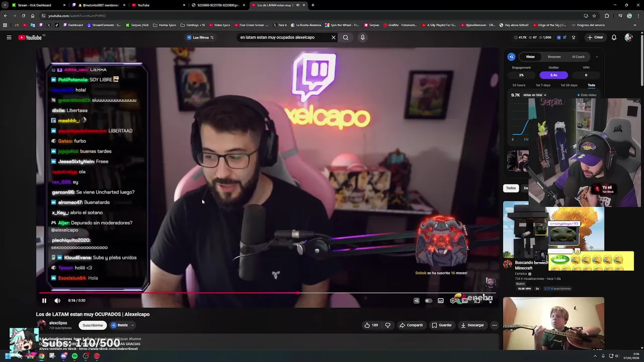644x362 pixels.
Task: Enter fullscreen video mode
Action: tap(490, 301)
